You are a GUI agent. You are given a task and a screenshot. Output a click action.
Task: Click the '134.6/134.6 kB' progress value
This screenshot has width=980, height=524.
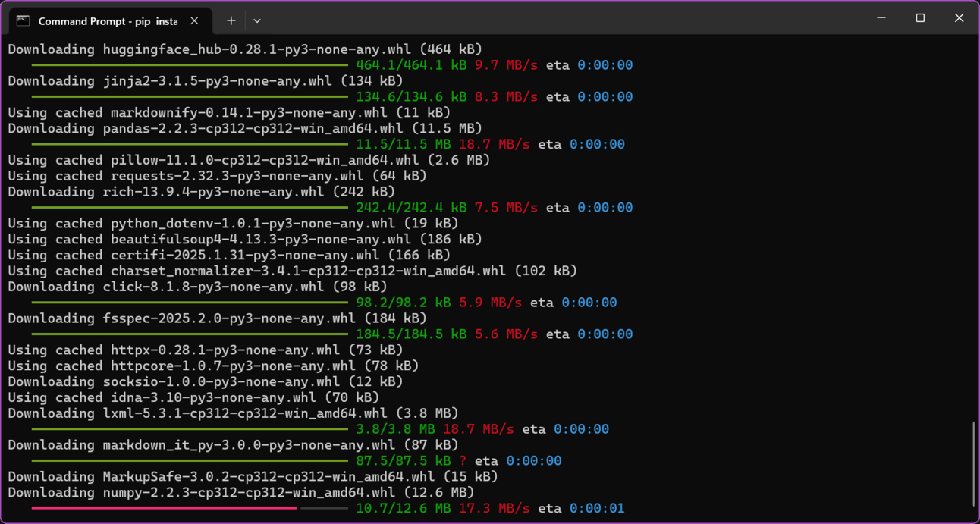click(411, 97)
